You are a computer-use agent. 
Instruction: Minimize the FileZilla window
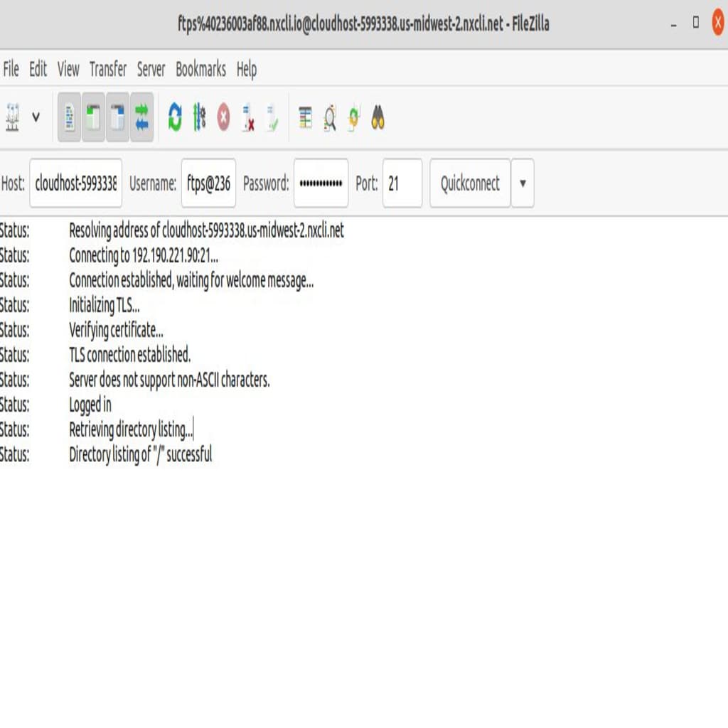click(674, 24)
